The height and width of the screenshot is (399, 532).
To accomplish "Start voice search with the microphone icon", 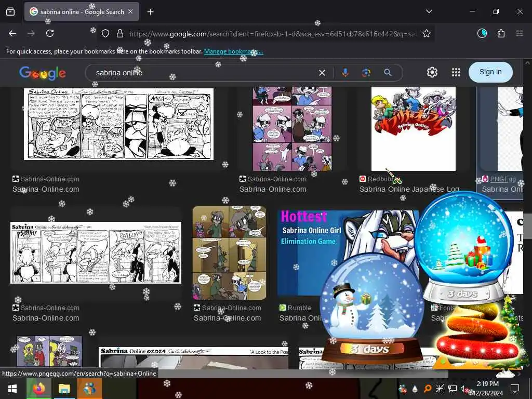I will click(x=345, y=73).
